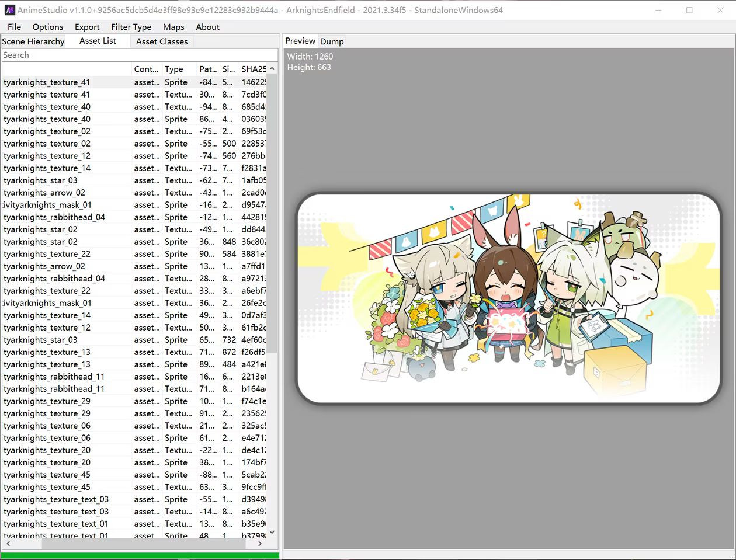Select the tyarknights_rabbithead_11 Sprite row
Image resolution: width=736 pixels, height=560 pixels.
click(x=134, y=377)
